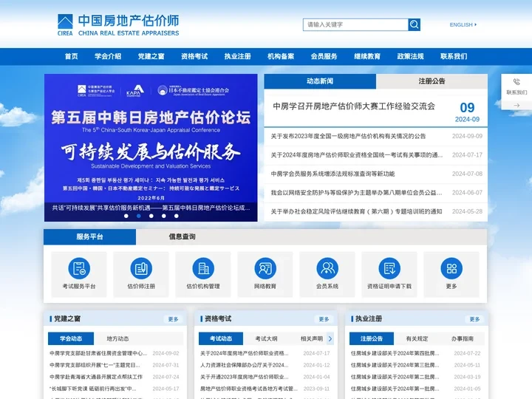
Task: Open 学会介绍 menu item
Action: point(108,56)
